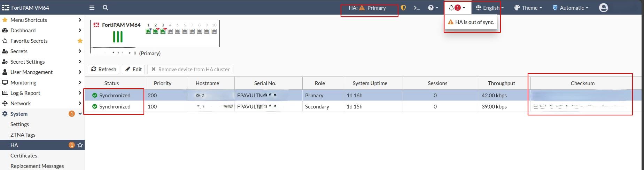Open the CLI console icon

[417, 8]
